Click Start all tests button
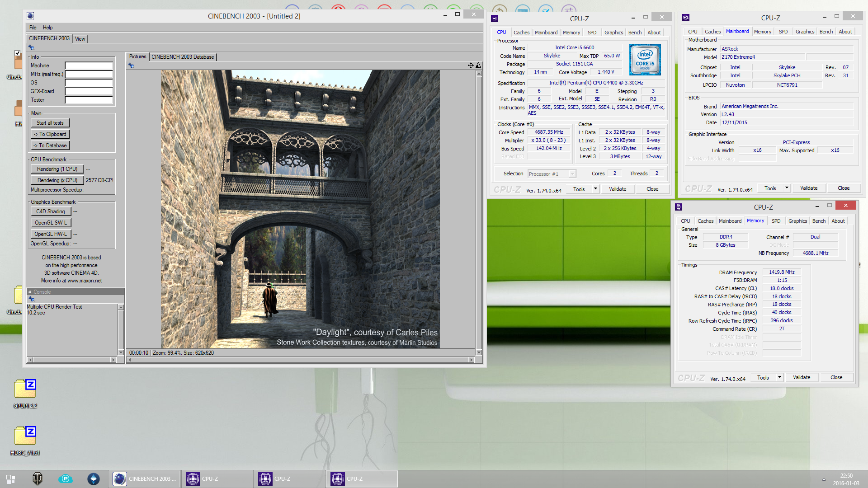868x488 pixels. pos(50,123)
